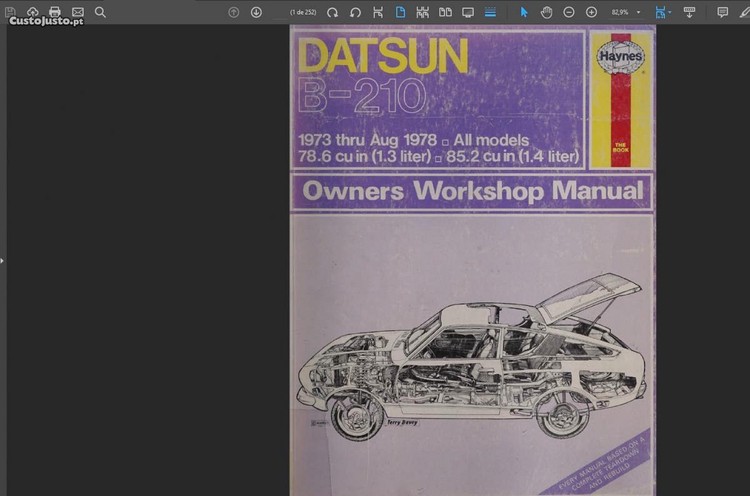This screenshot has width=750, height=496.
Task: Toggle single page view mode
Action: 400,12
